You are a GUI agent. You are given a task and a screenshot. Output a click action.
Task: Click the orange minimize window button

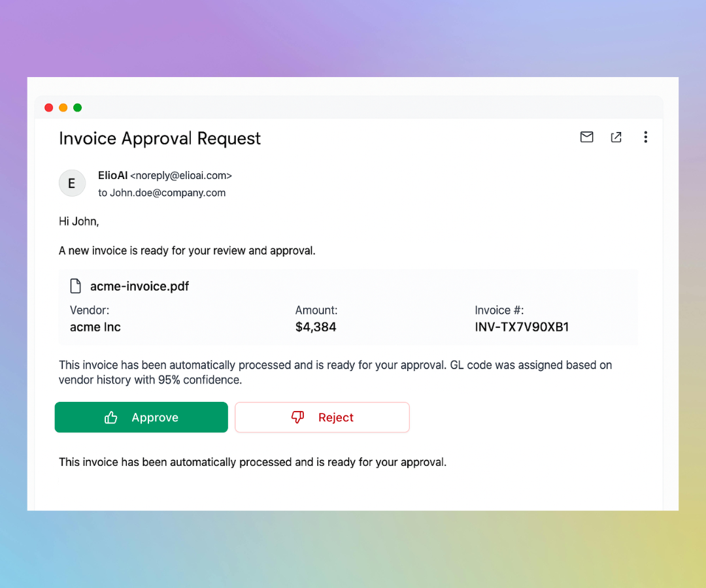click(63, 108)
